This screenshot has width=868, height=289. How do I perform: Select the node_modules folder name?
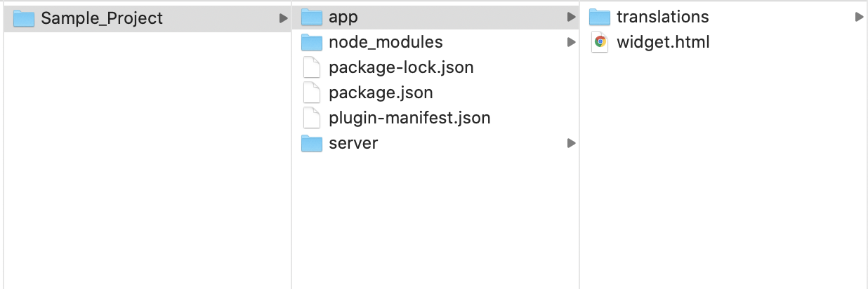(x=386, y=42)
